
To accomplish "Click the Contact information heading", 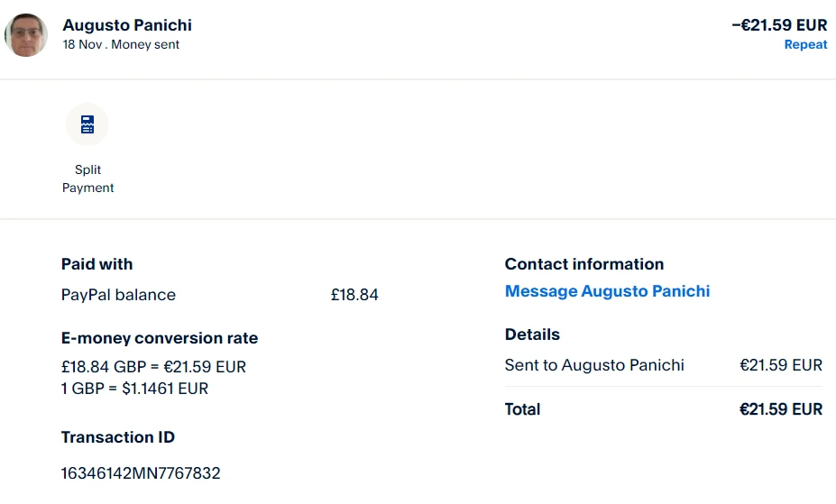I will point(583,264).
